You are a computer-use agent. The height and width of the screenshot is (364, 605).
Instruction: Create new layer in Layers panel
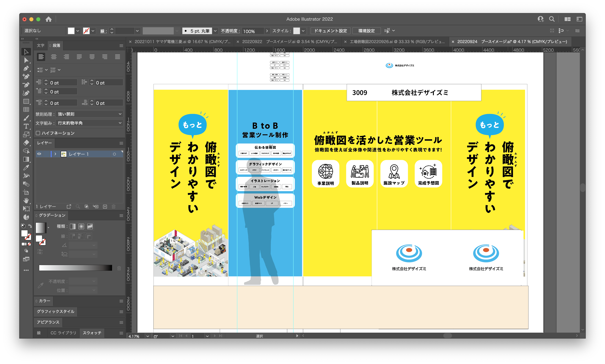(x=105, y=206)
